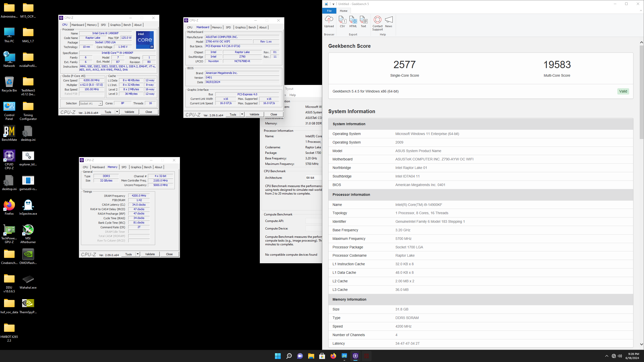Select the MSI Afterburner desktop icon

tap(28, 234)
